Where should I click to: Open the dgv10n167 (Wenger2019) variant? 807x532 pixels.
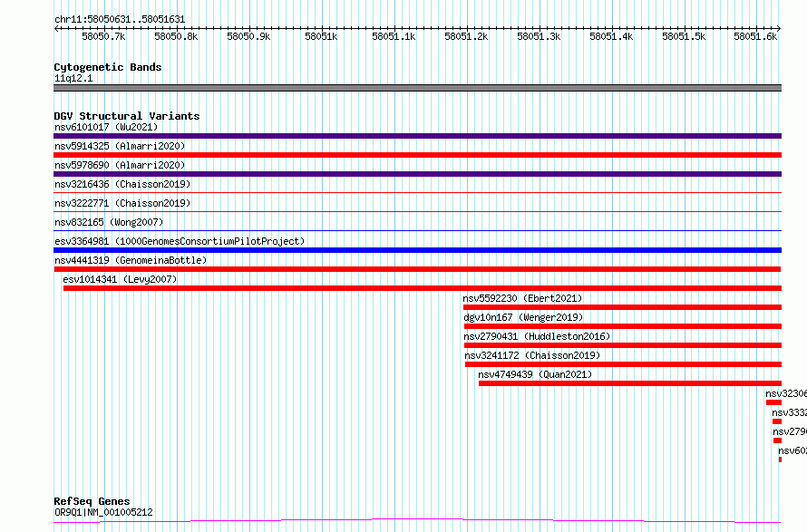[523, 317]
